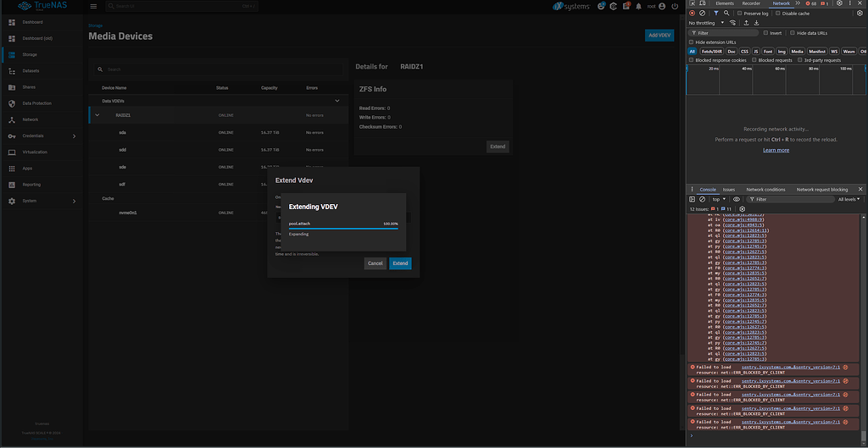Toggle the inspect element picker in DevTools
This screenshot has width=868, height=448.
(693, 3)
